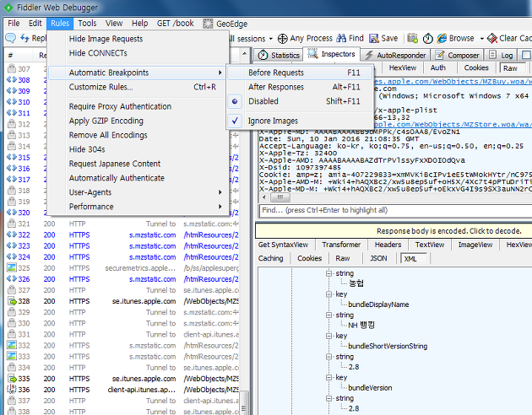532x415 pixels.
Task: Click green arrow icon of session 328
Action: tap(12, 301)
